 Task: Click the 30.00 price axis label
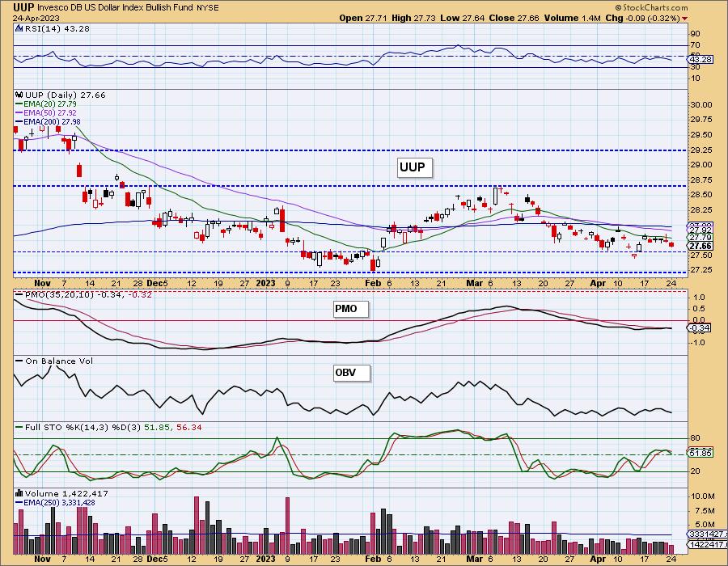click(x=701, y=105)
